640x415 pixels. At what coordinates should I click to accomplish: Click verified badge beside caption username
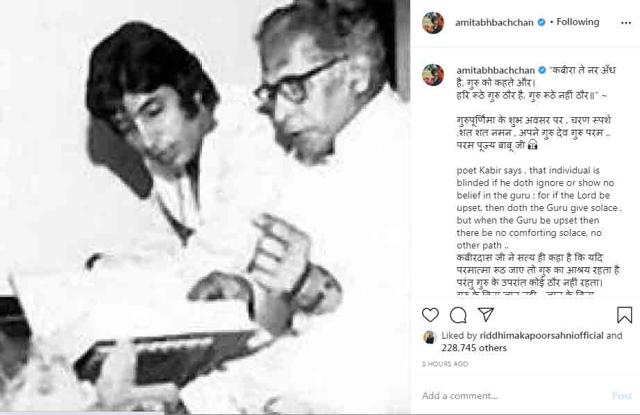coord(542,70)
